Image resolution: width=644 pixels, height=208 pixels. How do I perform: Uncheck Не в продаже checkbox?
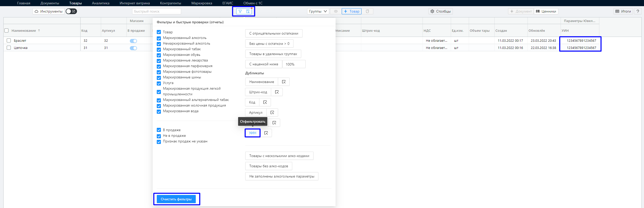tap(159, 136)
